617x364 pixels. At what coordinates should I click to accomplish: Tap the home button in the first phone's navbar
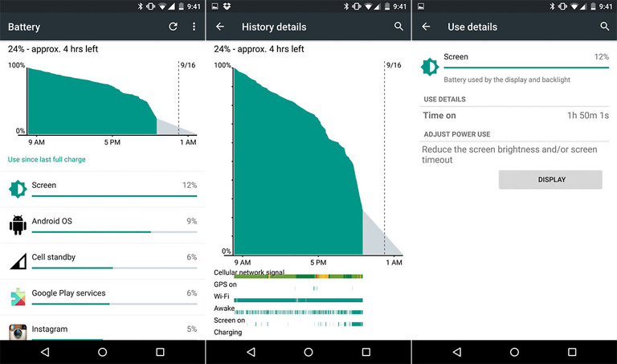[x=102, y=352]
